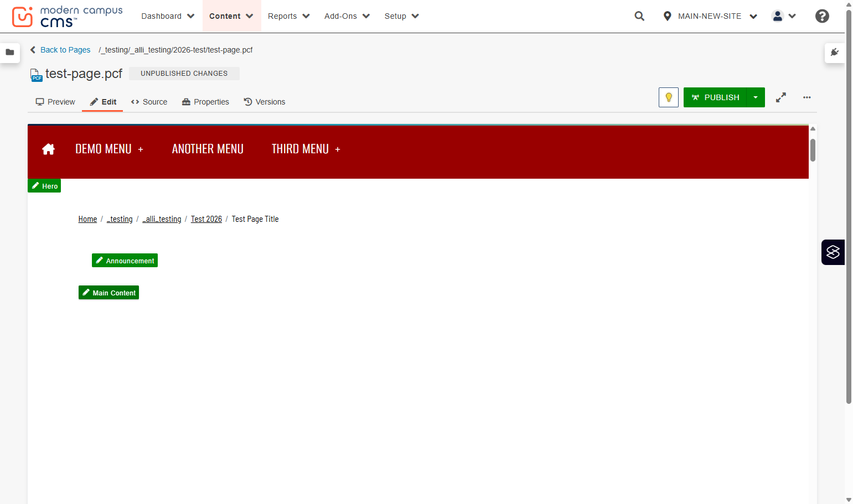Image resolution: width=853 pixels, height=504 pixels.
Task: Follow the _testing breadcrumb link
Action: click(x=120, y=219)
